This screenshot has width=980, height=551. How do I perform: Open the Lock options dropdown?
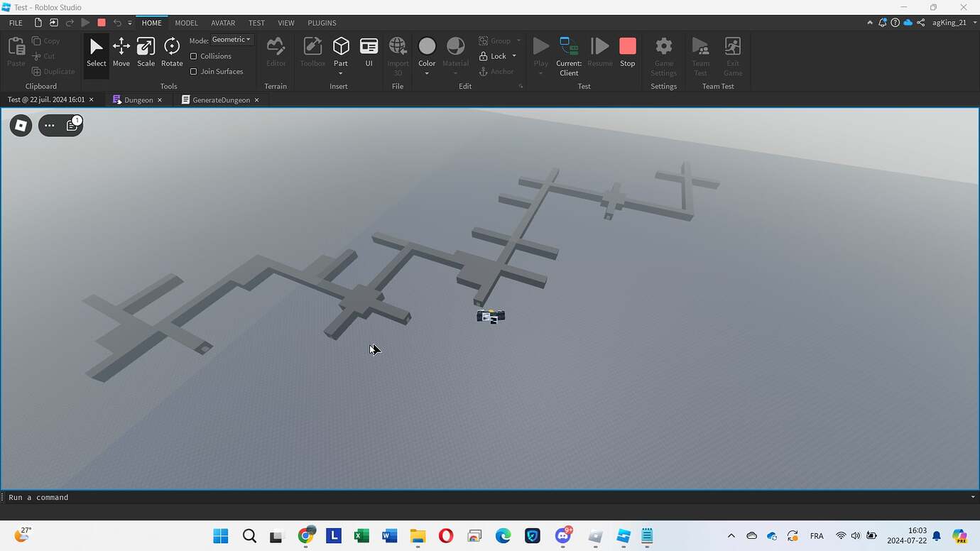[515, 56]
